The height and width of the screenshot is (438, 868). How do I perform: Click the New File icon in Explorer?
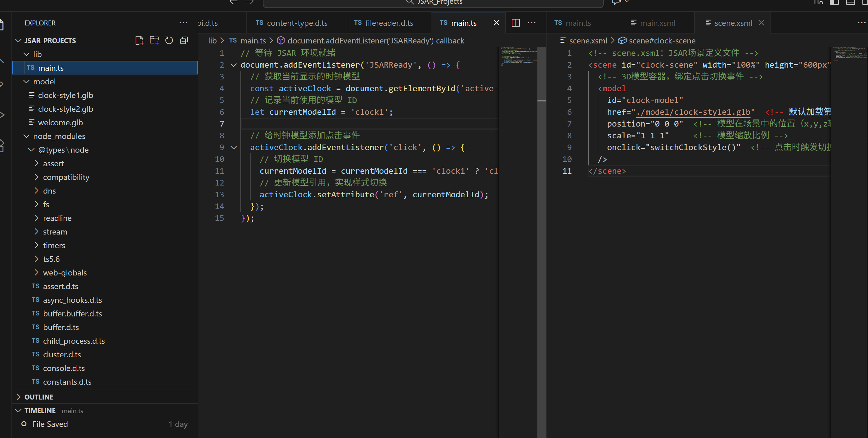pos(139,40)
